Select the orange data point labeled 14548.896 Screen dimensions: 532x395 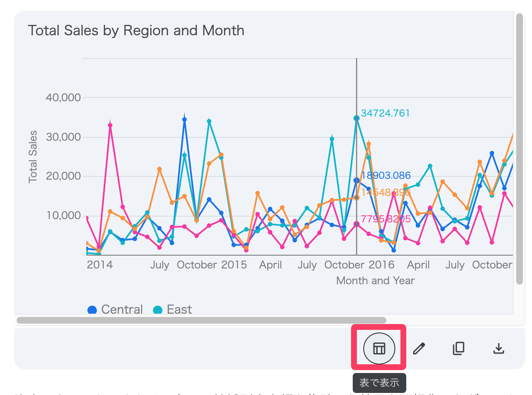tap(356, 197)
